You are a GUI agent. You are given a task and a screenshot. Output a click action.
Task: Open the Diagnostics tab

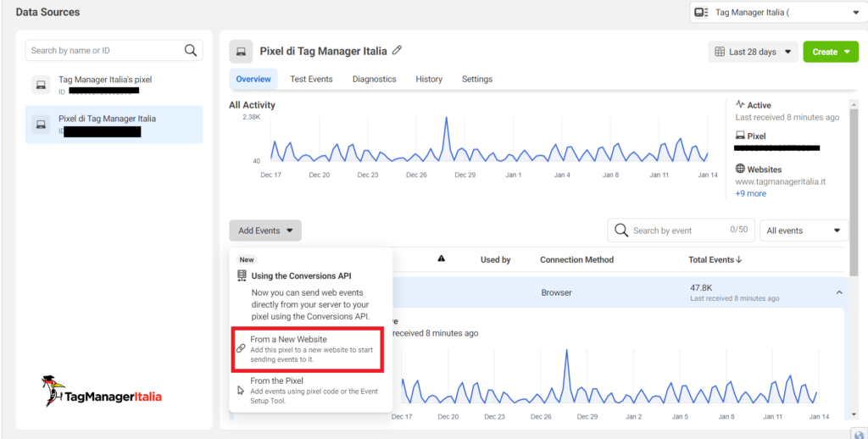tap(374, 79)
